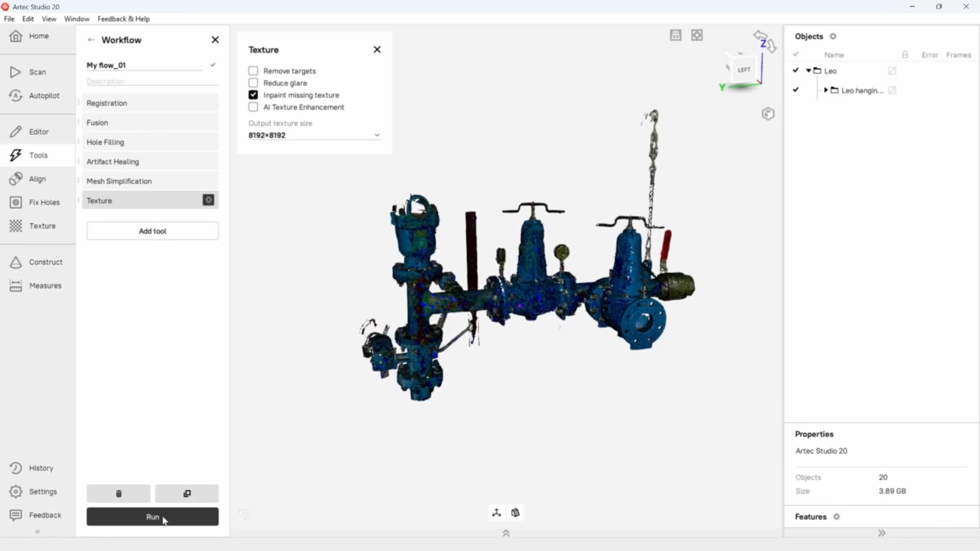Open the Construct panel
Viewport: 980px width, 551px height.
pyautogui.click(x=36, y=262)
